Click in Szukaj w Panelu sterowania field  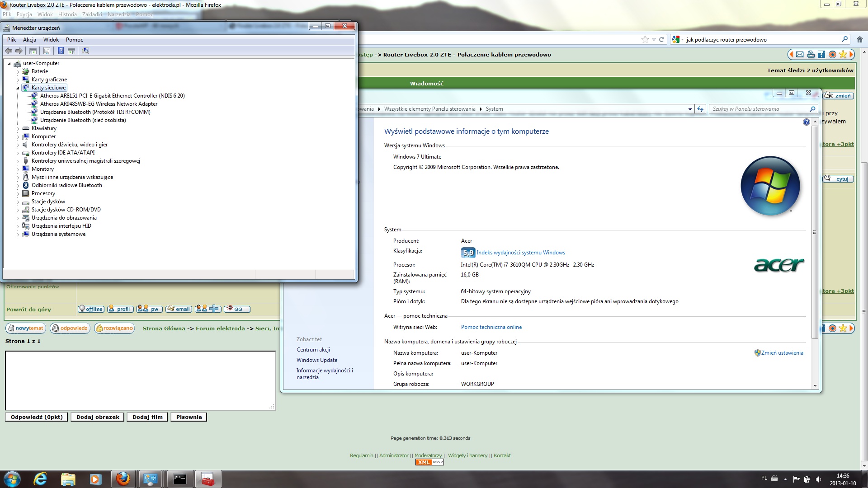(759, 109)
